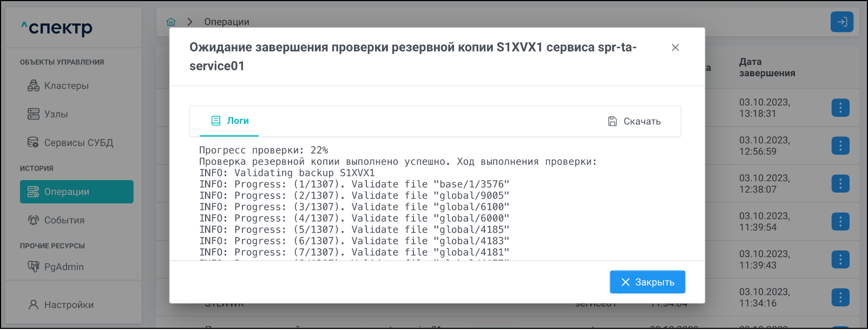Open PgAdmin resource link
This screenshot has width=868, height=330.
76,267
